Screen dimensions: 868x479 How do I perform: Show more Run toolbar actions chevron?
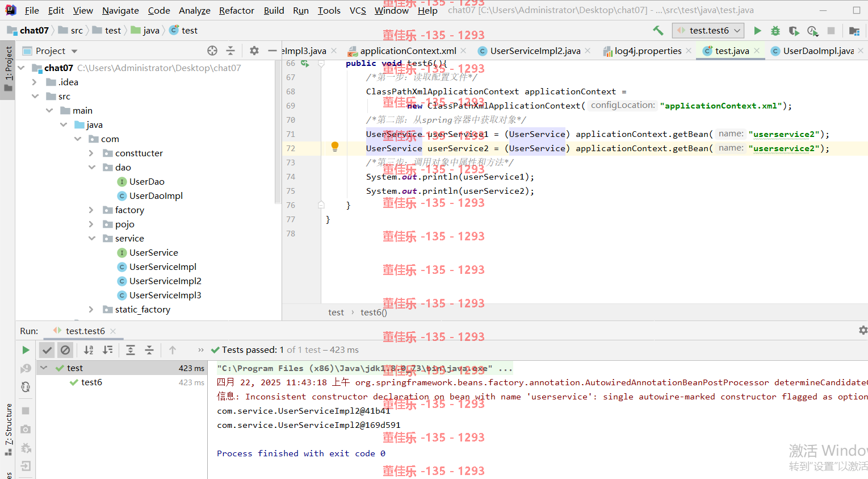(x=200, y=350)
